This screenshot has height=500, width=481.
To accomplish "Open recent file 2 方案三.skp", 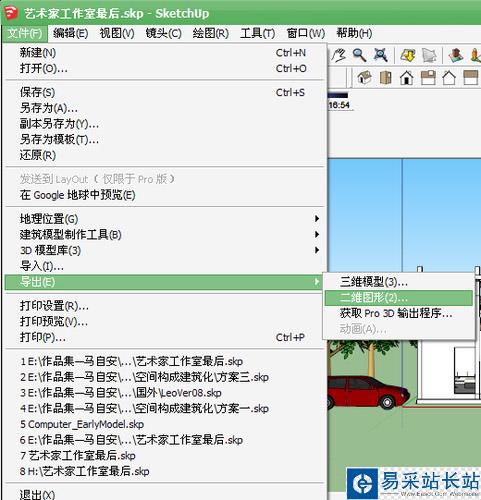I will [164, 377].
